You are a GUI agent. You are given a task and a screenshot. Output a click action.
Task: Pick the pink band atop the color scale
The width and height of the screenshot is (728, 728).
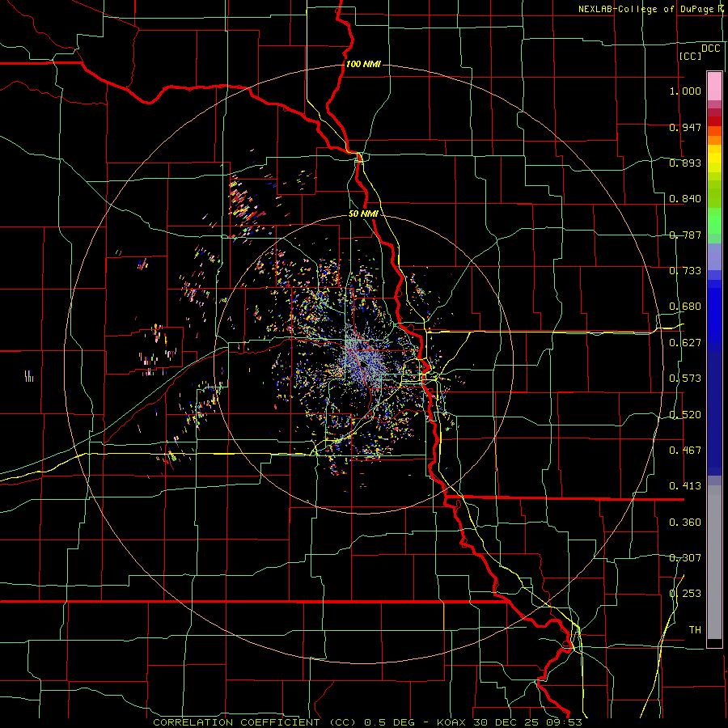[x=714, y=86]
